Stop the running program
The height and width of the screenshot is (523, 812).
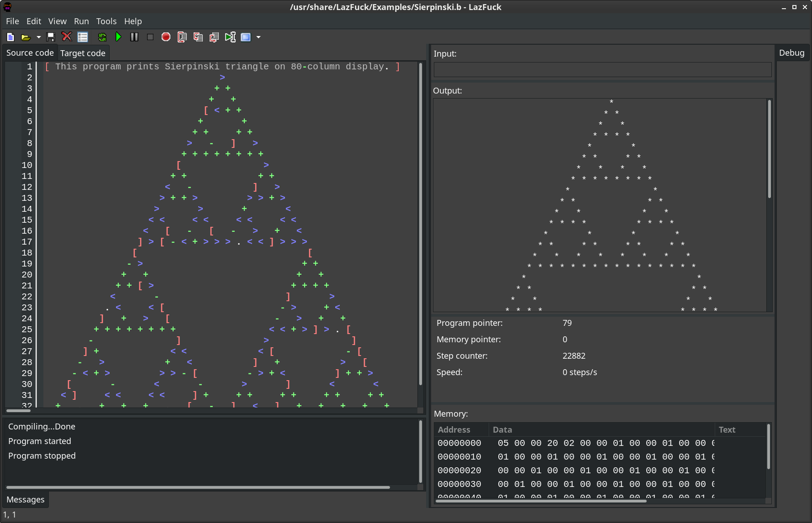coord(150,37)
